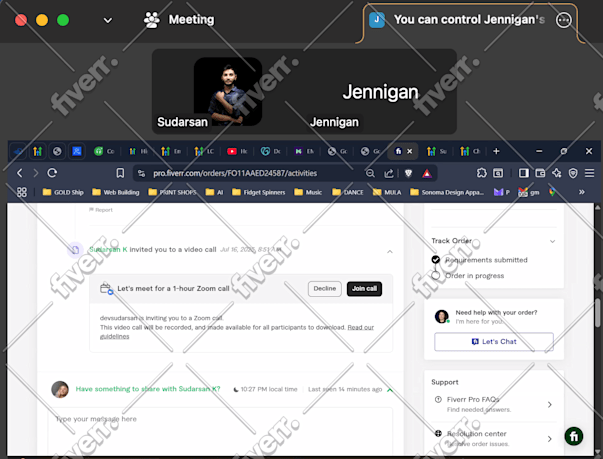
Task: Click the share page icon
Action: pyautogui.click(x=389, y=173)
